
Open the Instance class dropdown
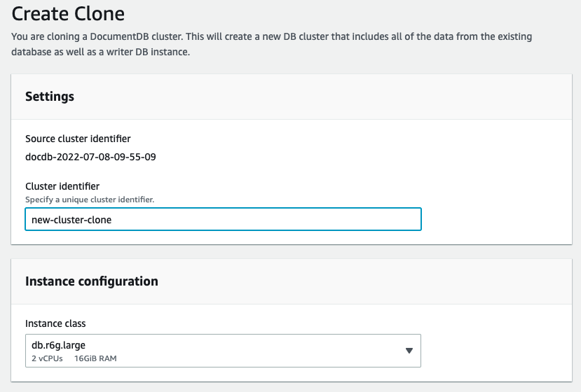click(223, 351)
